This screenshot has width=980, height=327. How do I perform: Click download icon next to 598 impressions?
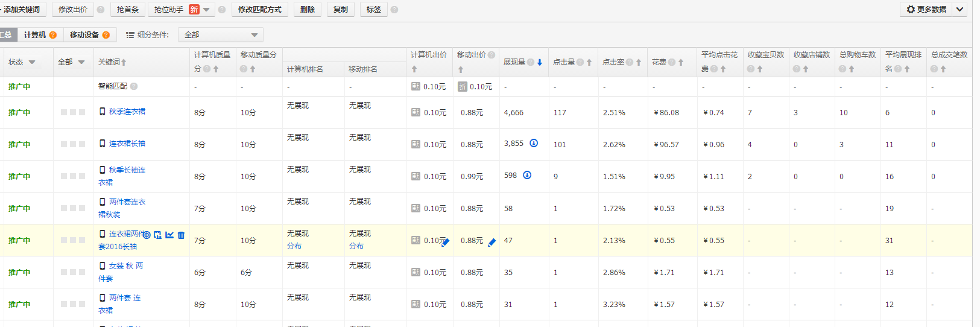tap(527, 175)
